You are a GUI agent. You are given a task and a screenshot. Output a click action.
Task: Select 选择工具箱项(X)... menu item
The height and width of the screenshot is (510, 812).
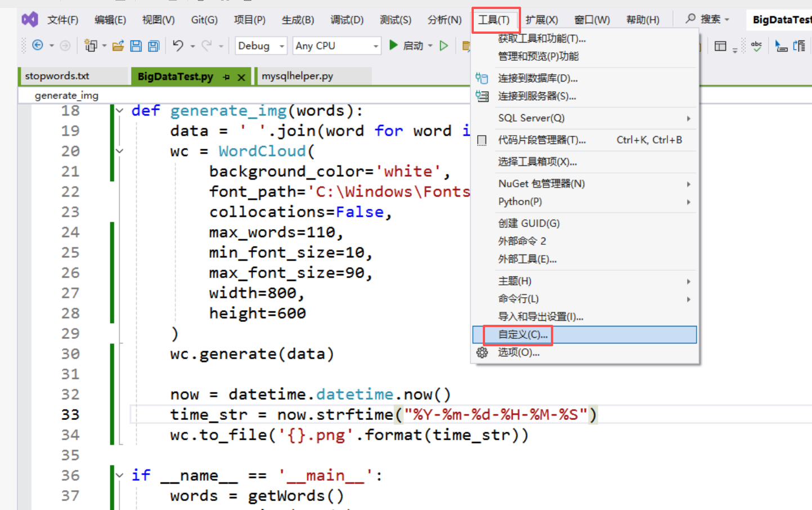[585, 162]
